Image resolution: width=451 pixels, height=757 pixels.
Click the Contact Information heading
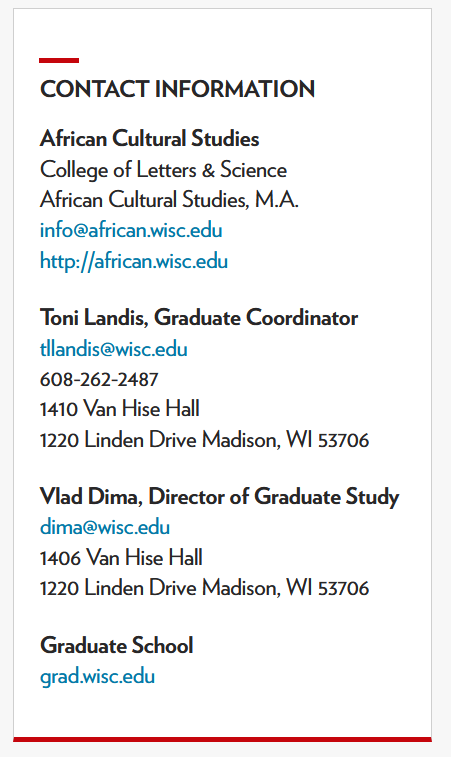tap(177, 89)
